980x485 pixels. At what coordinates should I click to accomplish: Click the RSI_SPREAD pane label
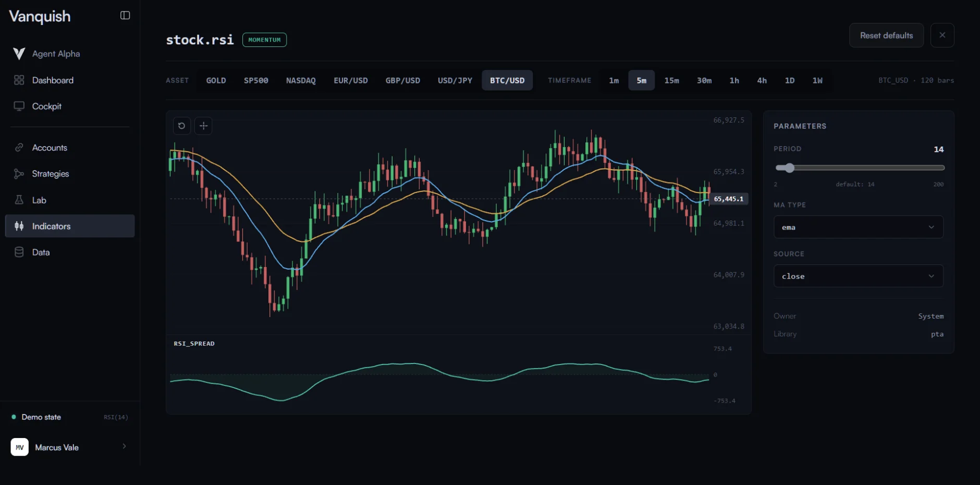pyautogui.click(x=194, y=344)
